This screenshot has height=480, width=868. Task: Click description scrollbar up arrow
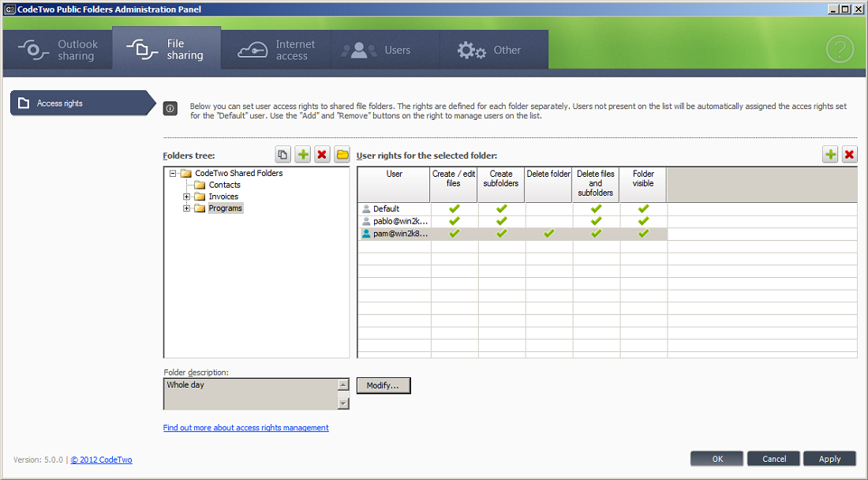[343, 384]
